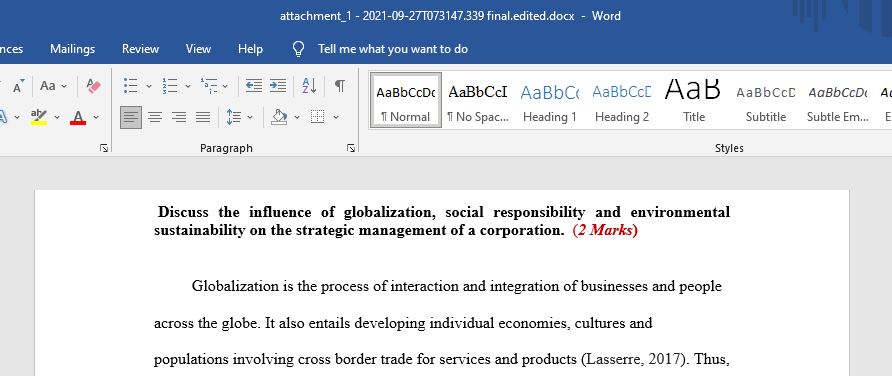
Task: Toggle align right paragraph button
Action: pyautogui.click(x=179, y=117)
